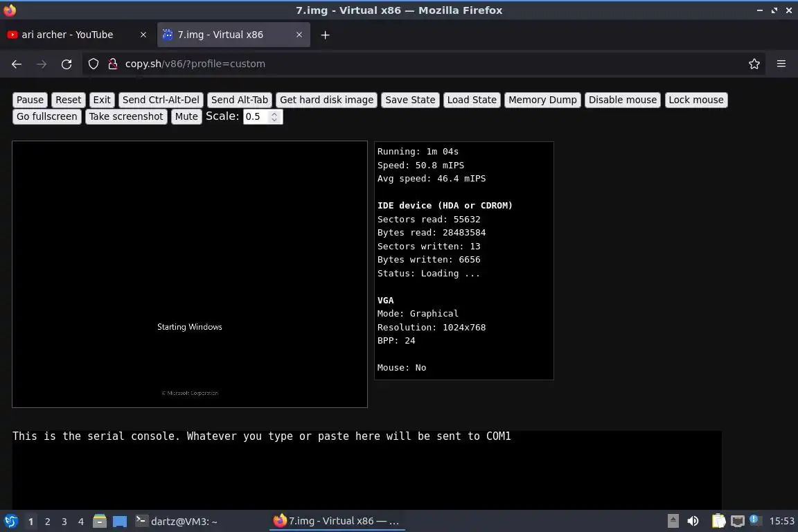Switch to workspace 3
Image resolution: width=798 pixels, height=532 pixels.
coord(64,522)
